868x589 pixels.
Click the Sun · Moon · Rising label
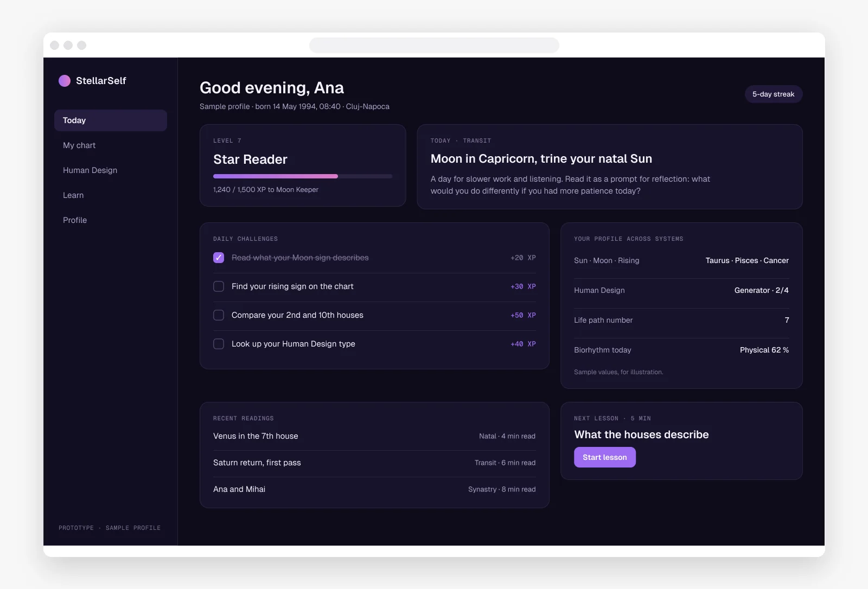tap(607, 260)
